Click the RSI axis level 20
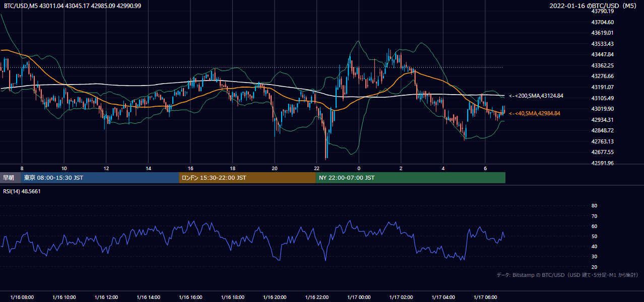 click(594, 267)
